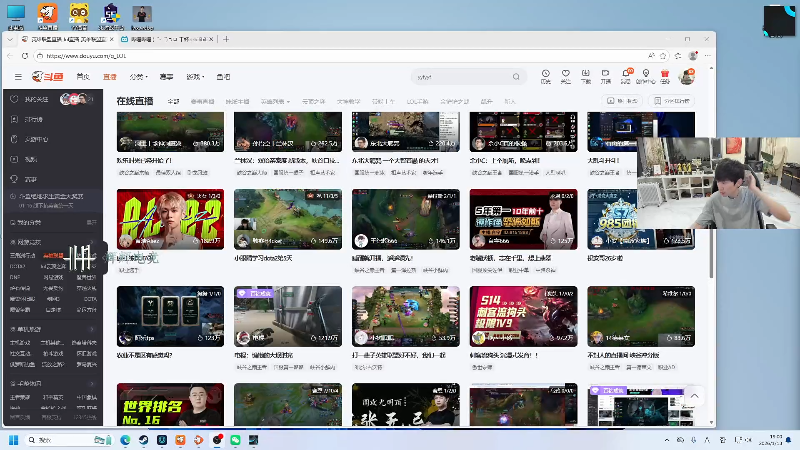The height and width of the screenshot is (450, 800).
Task: Open browser settings ellipsis menu
Action: (707, 56)
